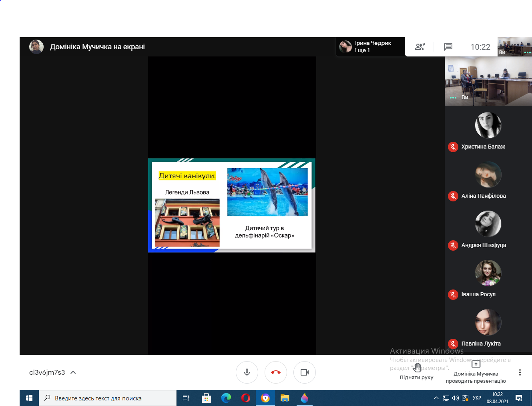Open File Explorer from the taskbar
Viewport: 532px width, 406px height.
click(x=285, y=398)
